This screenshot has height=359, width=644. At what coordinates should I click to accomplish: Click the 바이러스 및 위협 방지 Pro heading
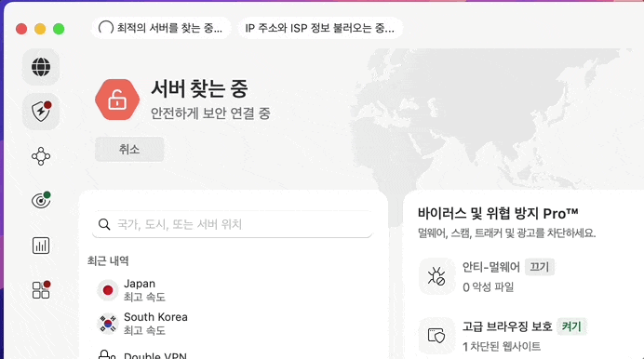pos(498,213)
